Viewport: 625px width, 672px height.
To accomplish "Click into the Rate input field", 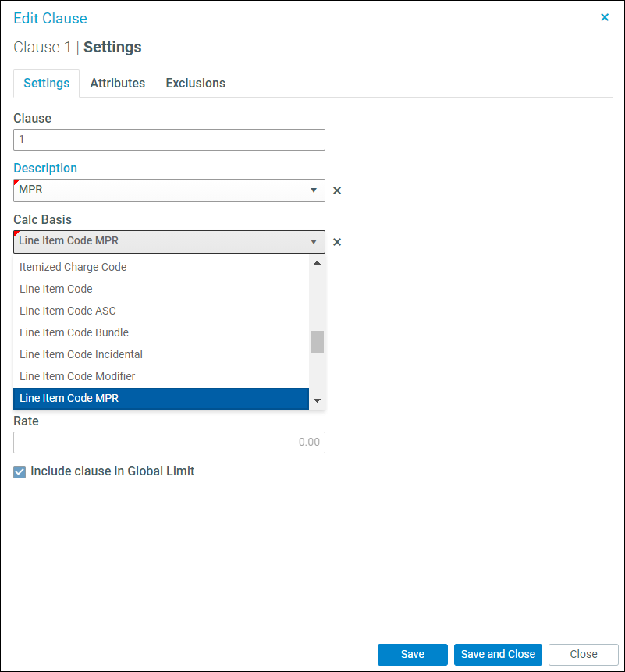I will coord(169,443).
